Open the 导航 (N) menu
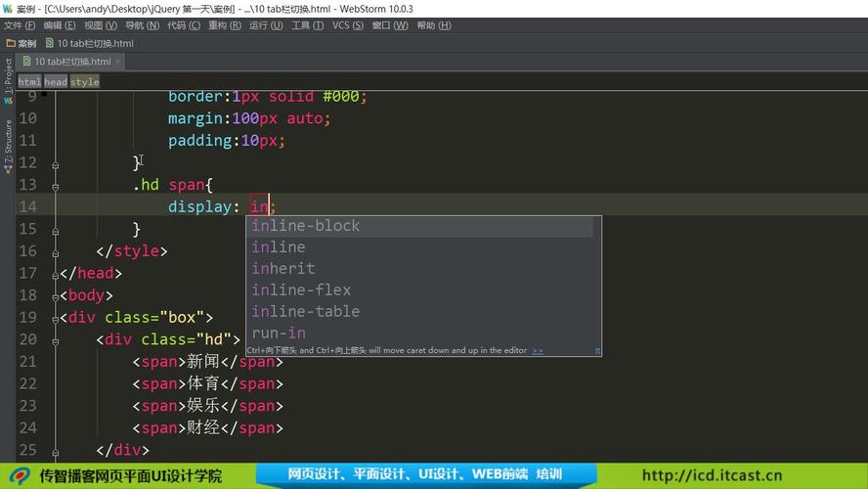 tap(142, 25)
